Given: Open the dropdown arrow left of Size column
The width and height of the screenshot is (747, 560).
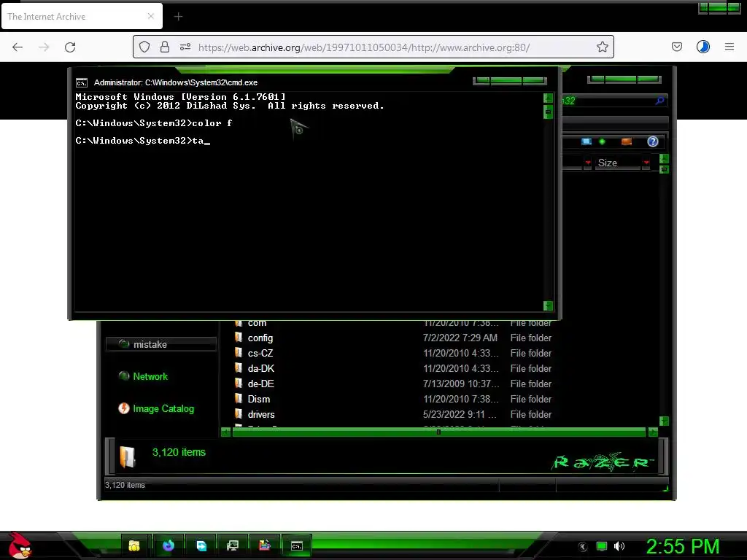Looking at the screenshot, I should [588, 163].
